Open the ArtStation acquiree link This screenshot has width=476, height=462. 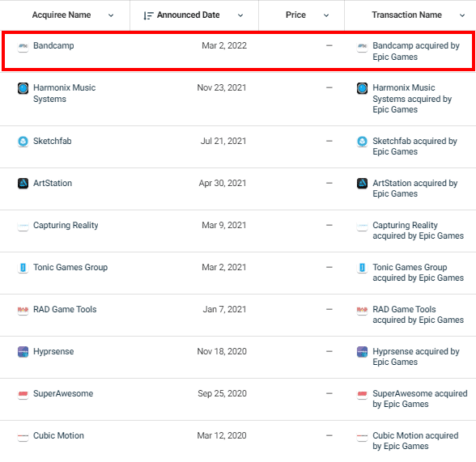pos(53,183)
